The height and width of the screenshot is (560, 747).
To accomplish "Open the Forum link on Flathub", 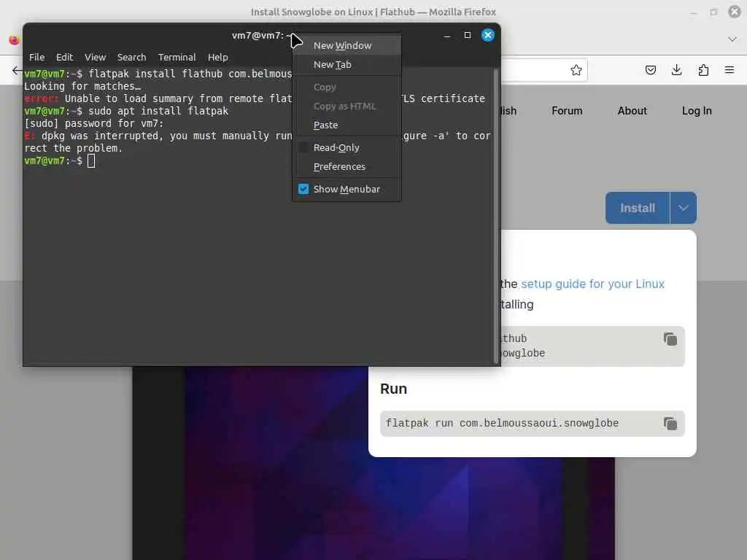I will tap(567, 111).
